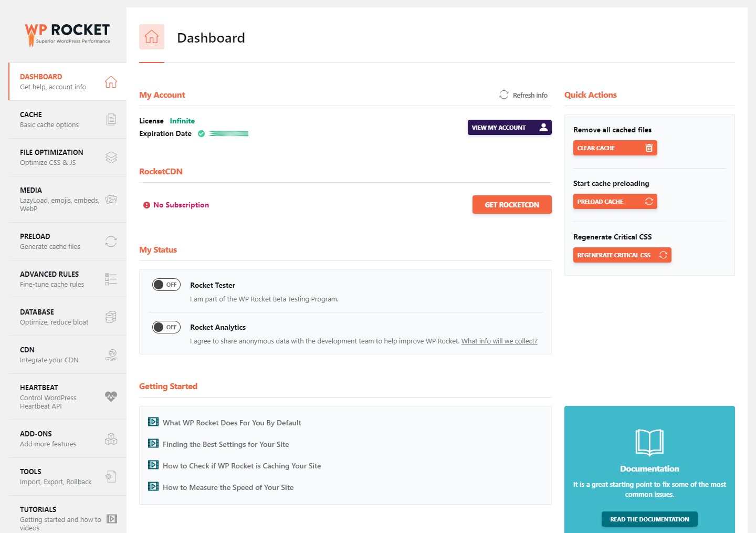The height and width of the screenshot is (533, 756).
Task: Click the Tutorials video icon in sidebar
Action: click(x=112, y=519)
